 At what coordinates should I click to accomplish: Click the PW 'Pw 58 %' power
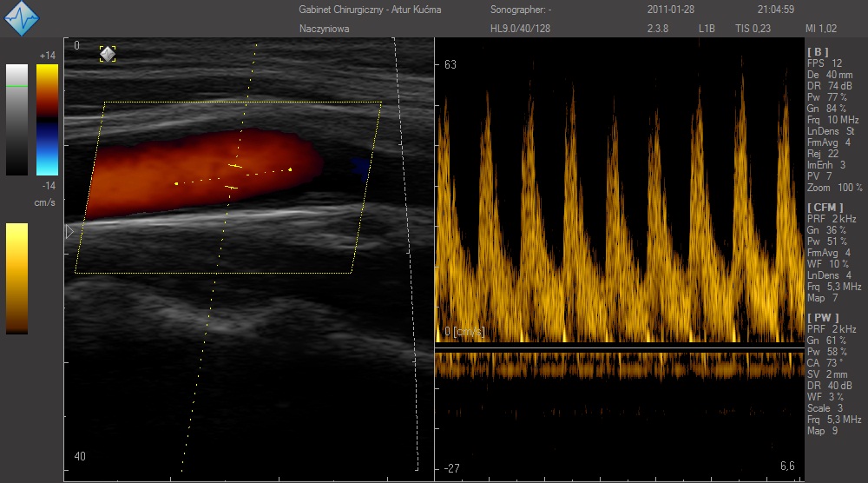826,352
